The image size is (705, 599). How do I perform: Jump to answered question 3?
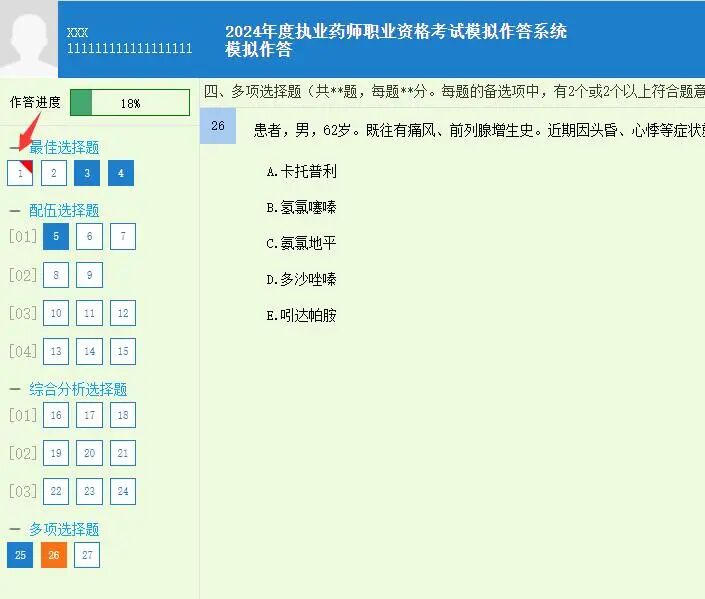click(x=87, y=173)
